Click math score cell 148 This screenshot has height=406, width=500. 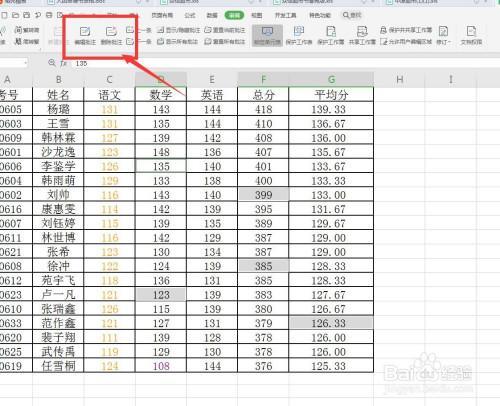pyautogui.click(x=161, y=152)
